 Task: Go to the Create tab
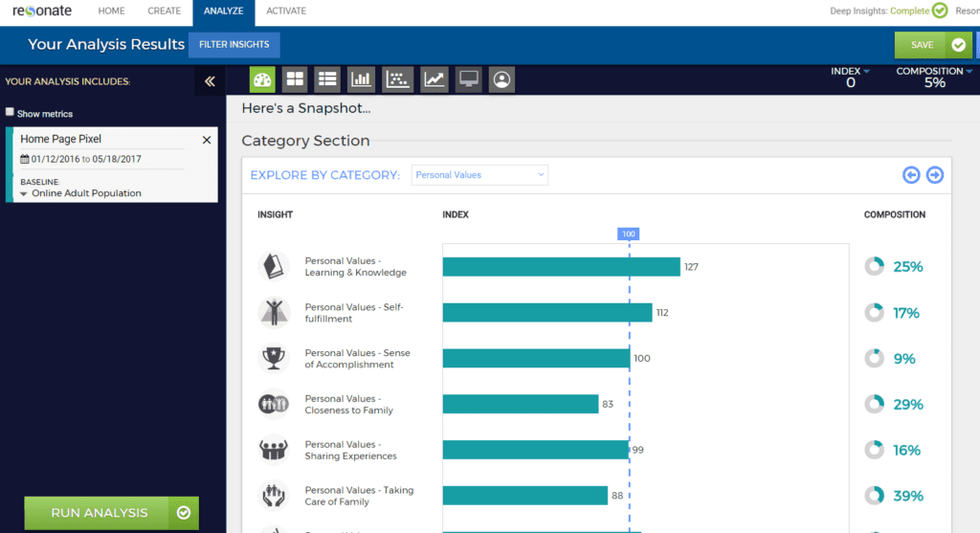click(x=164, y=11)
